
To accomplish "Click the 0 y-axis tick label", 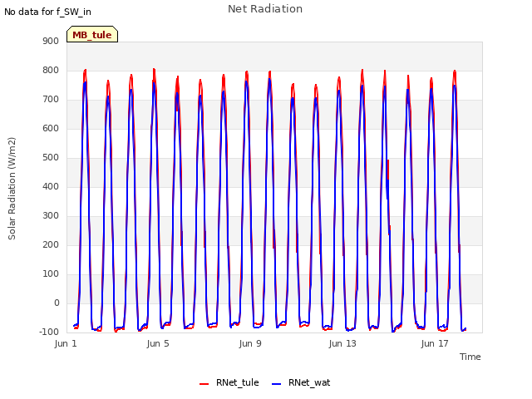I will [57, 303].
